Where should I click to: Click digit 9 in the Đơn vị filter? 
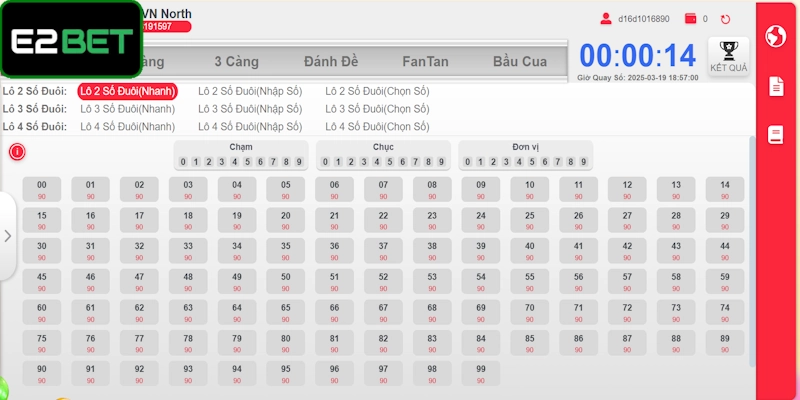pyautogui.click(x=584, y=162)
